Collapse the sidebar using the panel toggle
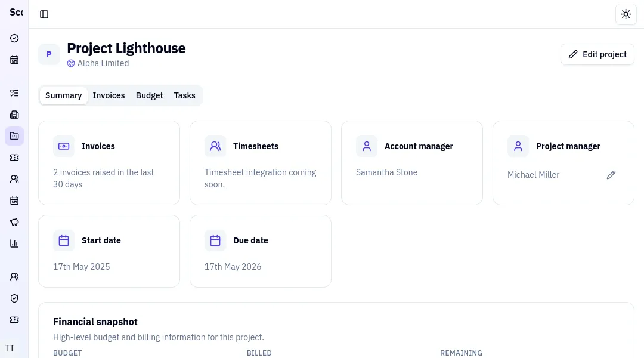Viewport: 644px width, 358px height. pos(44,14)
